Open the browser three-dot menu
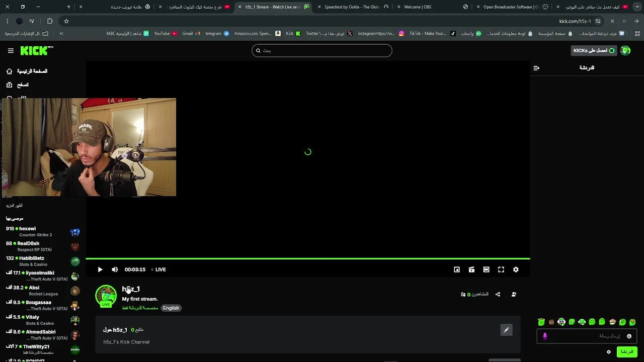Viewport: 644px width, 362px height. click(7, 21)
